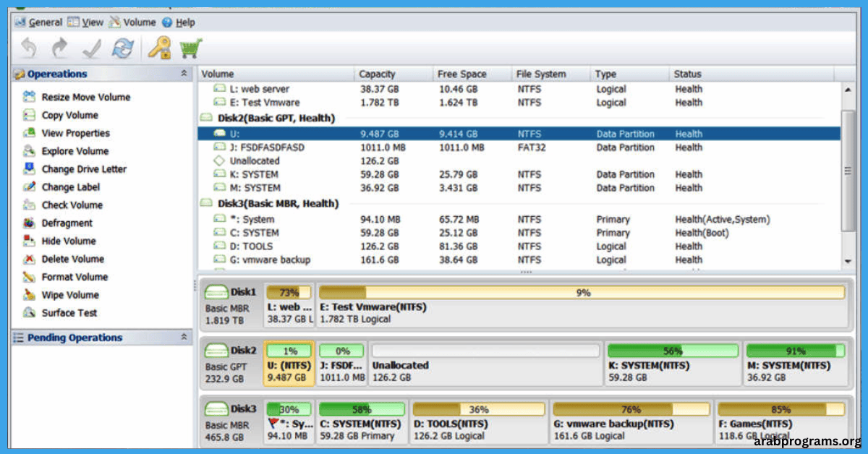868x454 pixels.
Task: Sort by the Status column header
Action: (x=752, y=74)
